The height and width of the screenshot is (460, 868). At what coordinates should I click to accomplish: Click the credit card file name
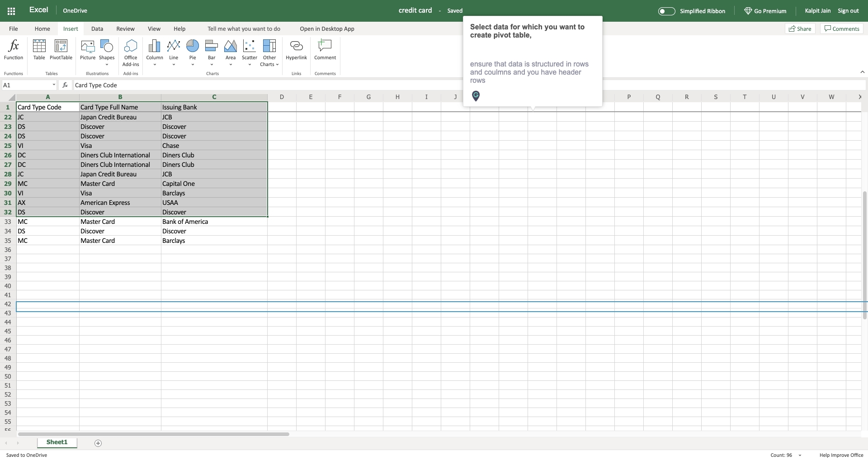coord(415,10)
